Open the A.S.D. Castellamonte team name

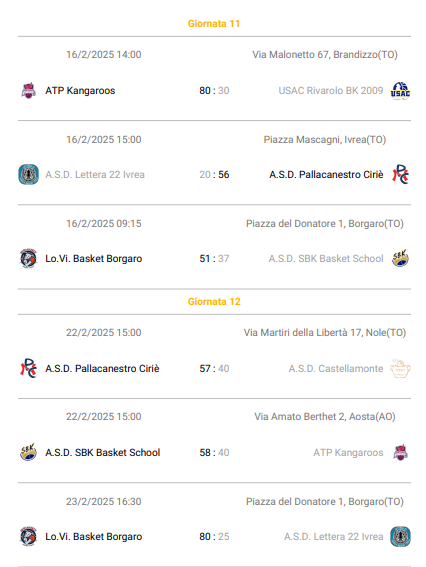coord(336,368)
